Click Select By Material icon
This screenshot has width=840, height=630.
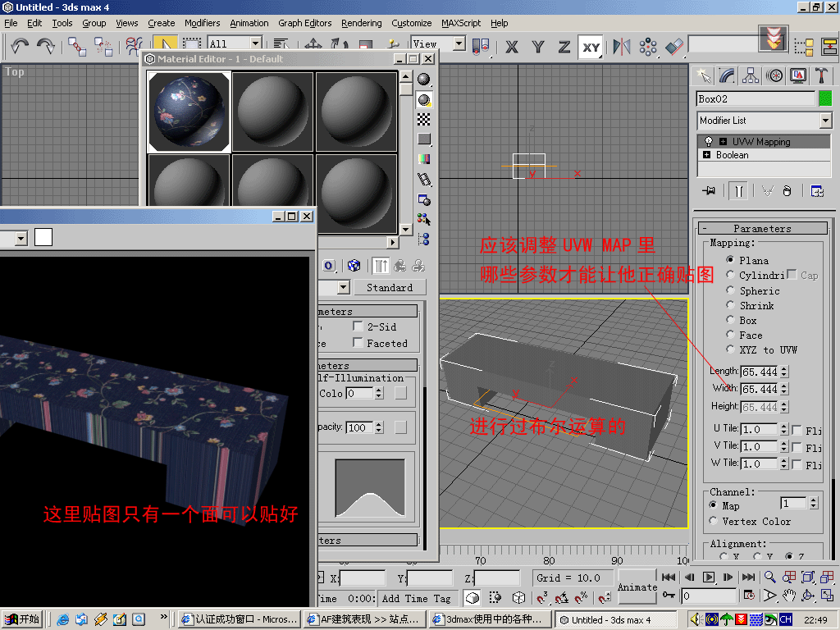point(424,219)
